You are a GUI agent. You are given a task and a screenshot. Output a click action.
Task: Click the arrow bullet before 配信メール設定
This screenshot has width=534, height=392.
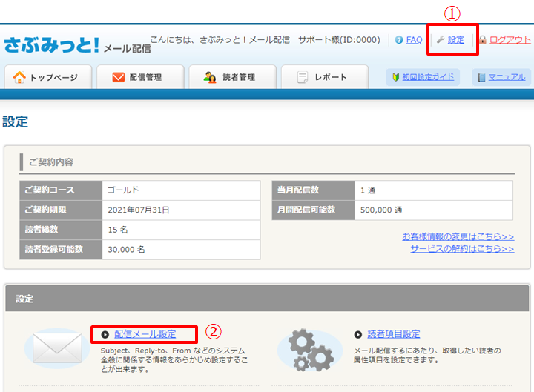(x=105, y=334)
